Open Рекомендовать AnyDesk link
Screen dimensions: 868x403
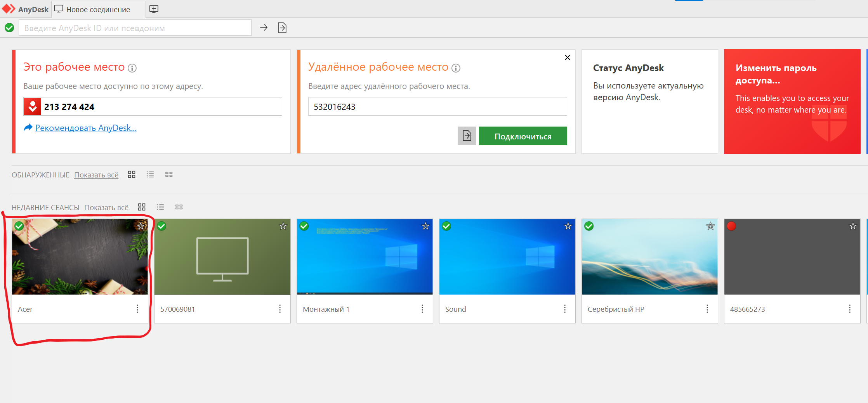click(86, 128)
